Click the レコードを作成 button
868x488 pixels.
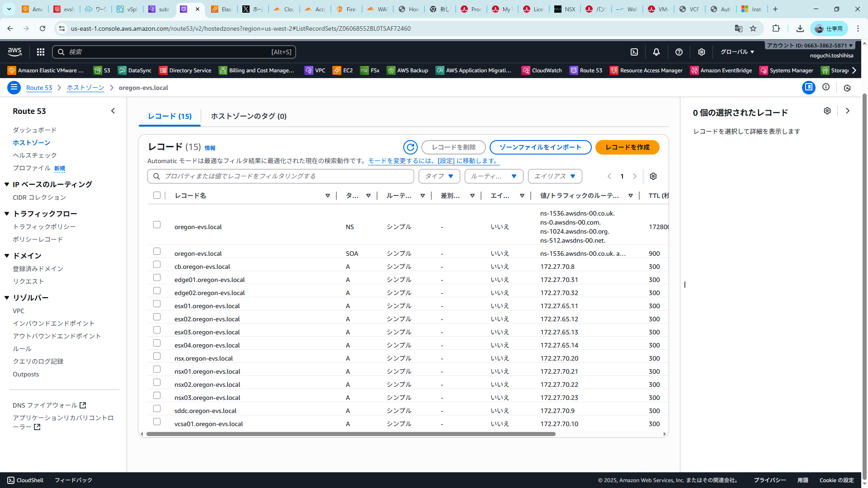click(627, 147)
